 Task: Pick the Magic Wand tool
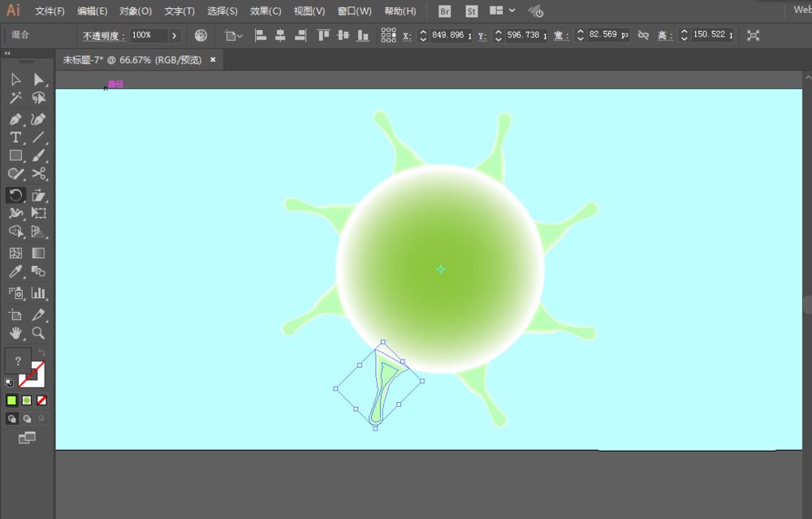(15, 98)
